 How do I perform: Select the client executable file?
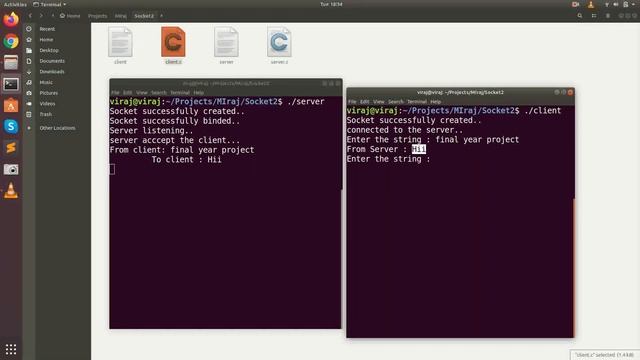click(x=120, y=42)
